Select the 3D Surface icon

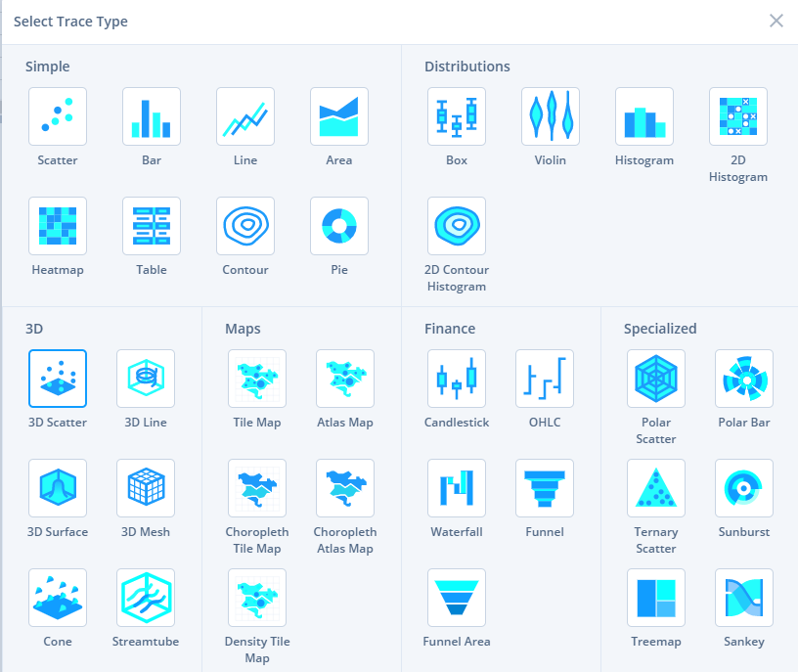coord(58,488)
